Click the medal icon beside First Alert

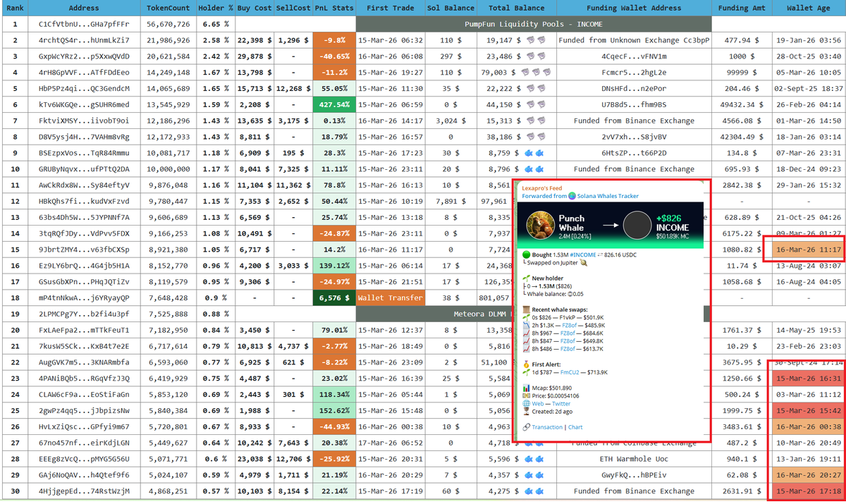pos(526,364)
